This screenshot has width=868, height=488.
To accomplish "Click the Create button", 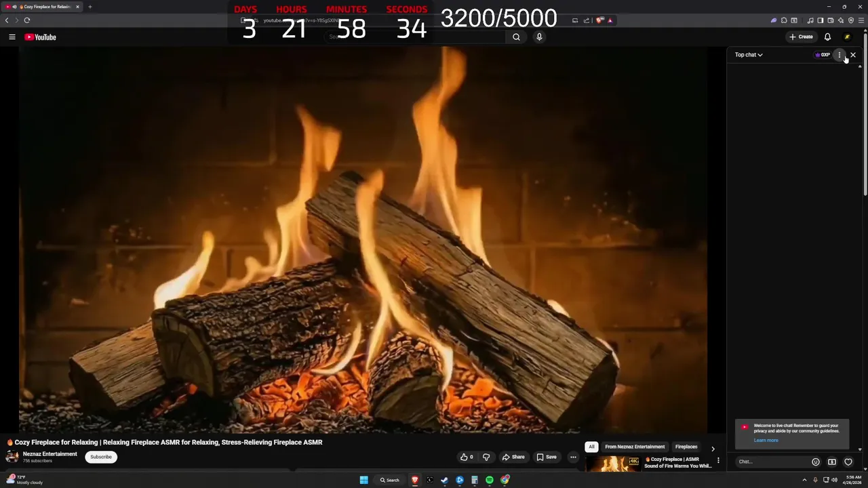I will [801, 37].
